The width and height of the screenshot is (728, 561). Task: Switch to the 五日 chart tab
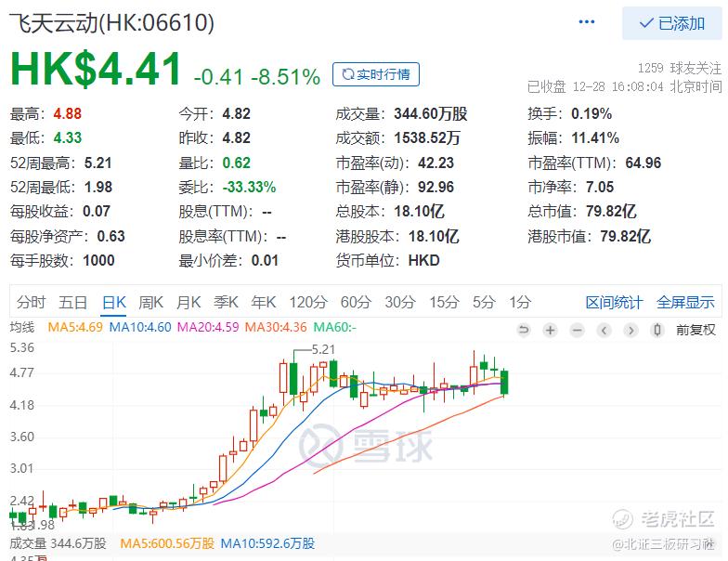[x=72, y=303]
